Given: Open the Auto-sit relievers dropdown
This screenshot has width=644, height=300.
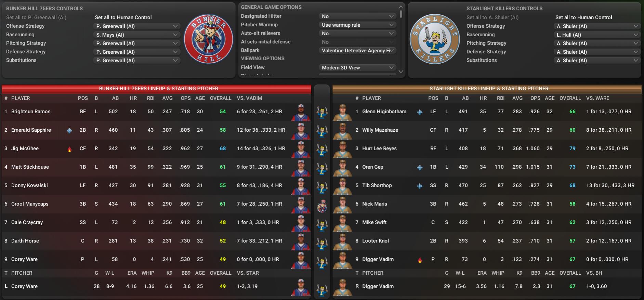Looking at the screenshot, I should point(357,33).
